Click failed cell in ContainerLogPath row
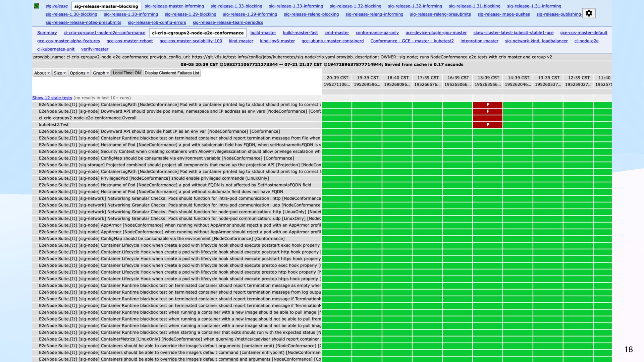The height and width of the screenshot is (362, 644). 488,105
